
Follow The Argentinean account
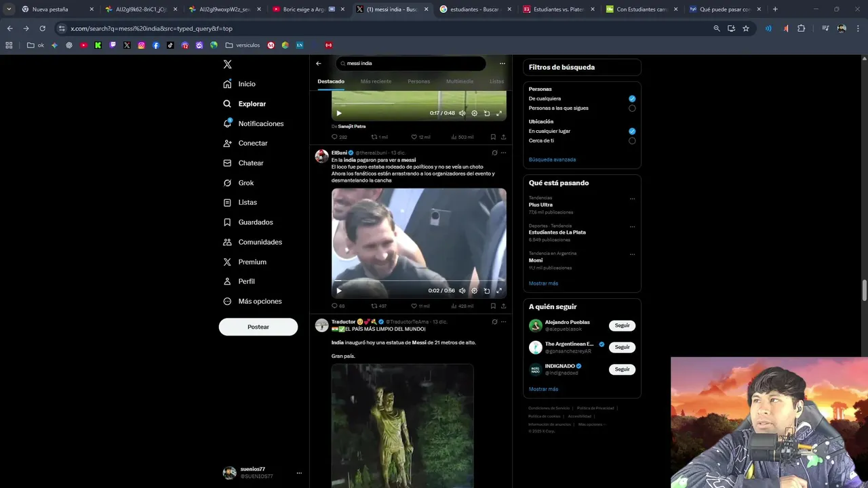[622, 347]
